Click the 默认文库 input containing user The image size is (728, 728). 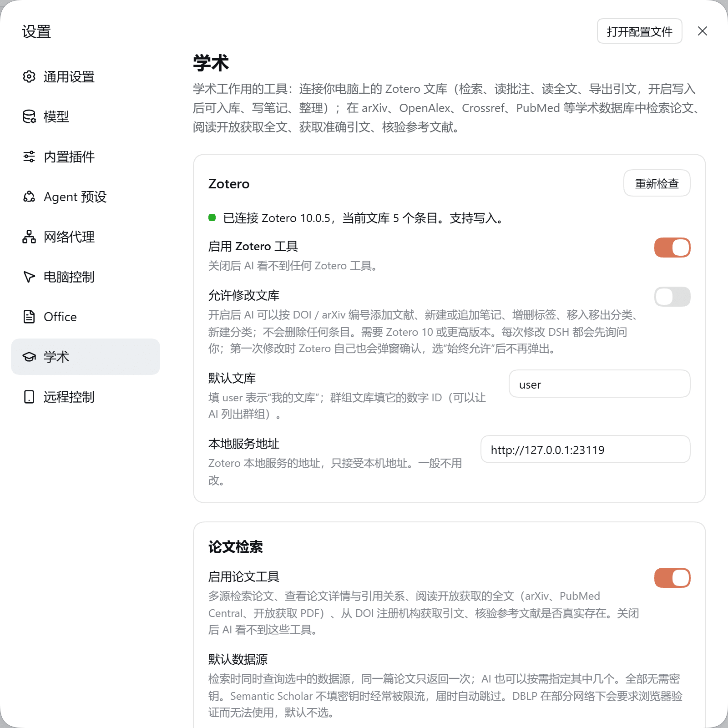[599, 384]
